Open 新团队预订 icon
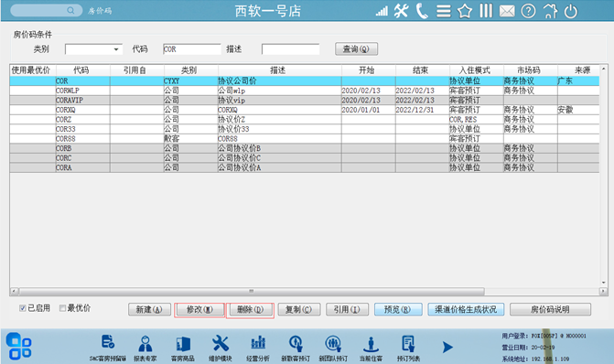Screen dimensions: 614x364 click(x=333, y=348)
